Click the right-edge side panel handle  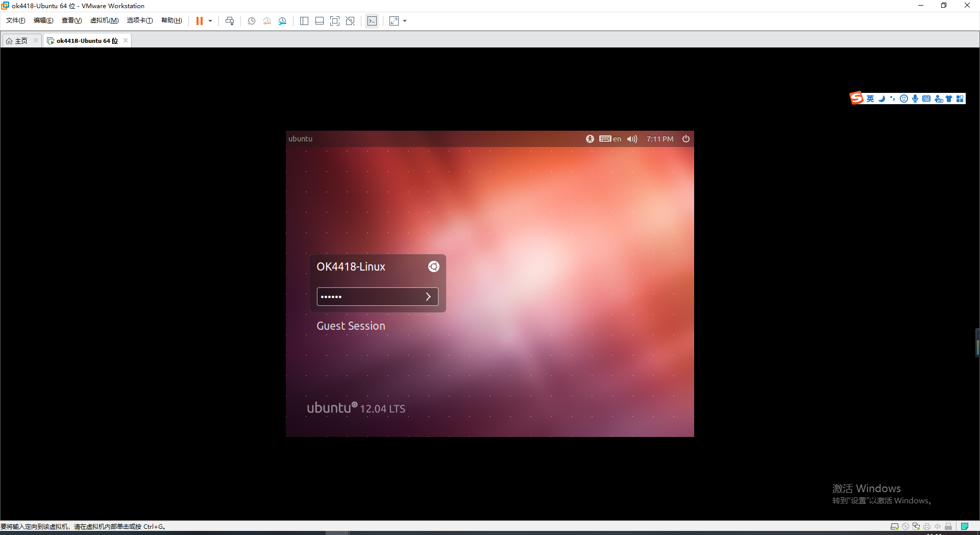(977, 343)
